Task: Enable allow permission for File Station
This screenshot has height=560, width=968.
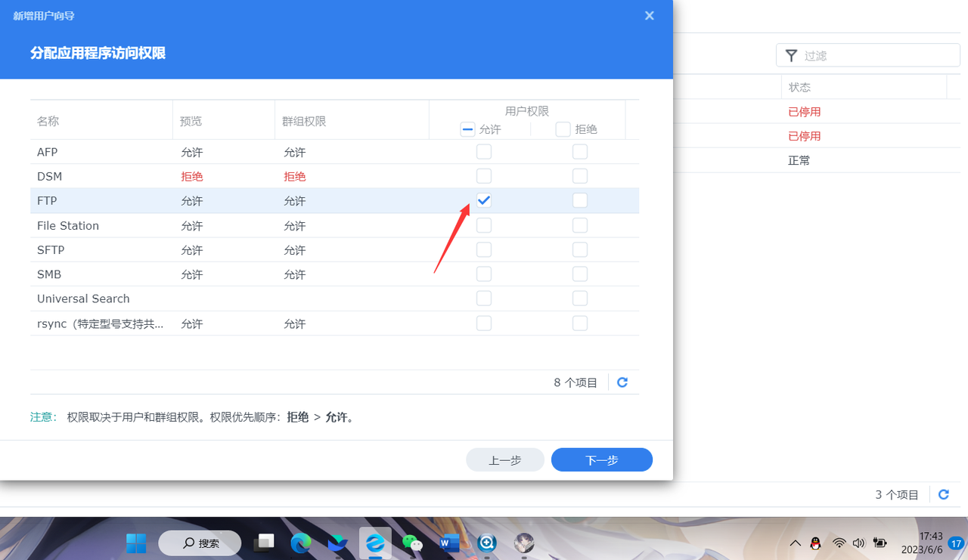Action: tap(484, 225)
